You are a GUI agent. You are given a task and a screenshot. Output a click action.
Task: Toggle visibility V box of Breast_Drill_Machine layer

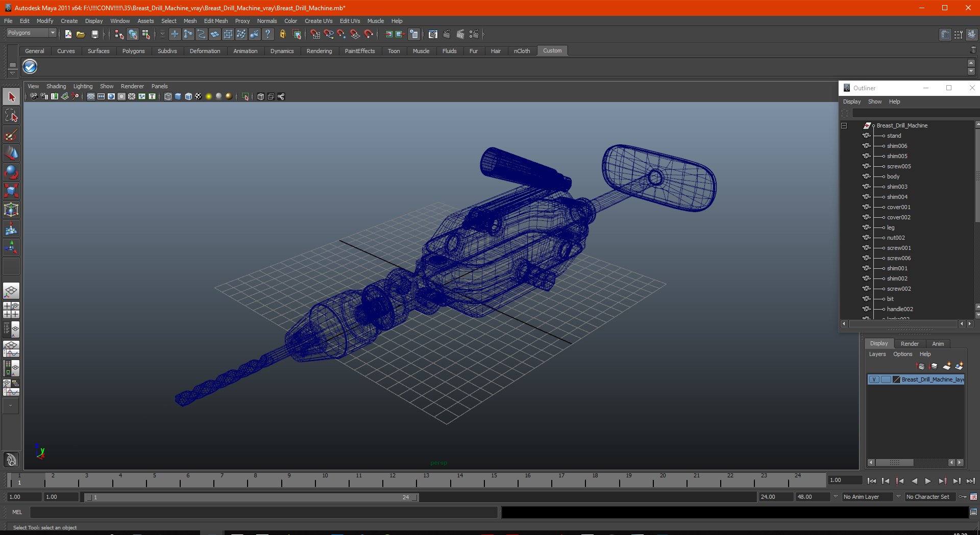tap(874, 379)
